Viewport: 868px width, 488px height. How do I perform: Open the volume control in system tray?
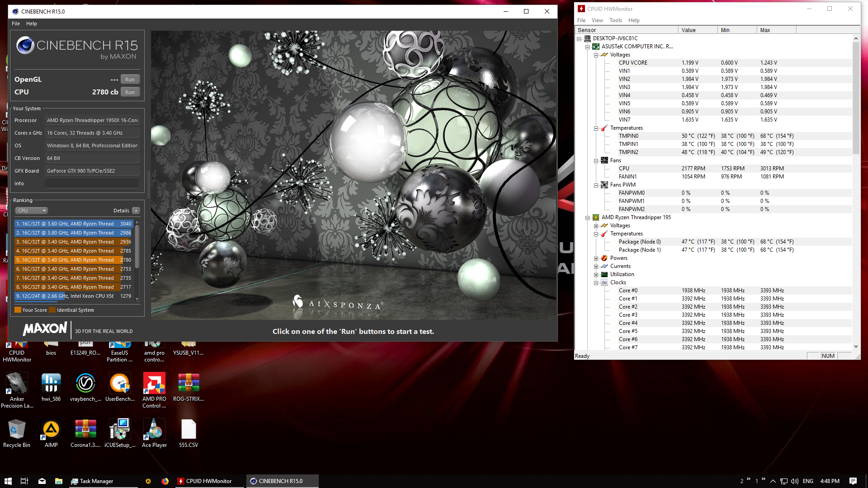pyautogui.click(x=795, y=481)
